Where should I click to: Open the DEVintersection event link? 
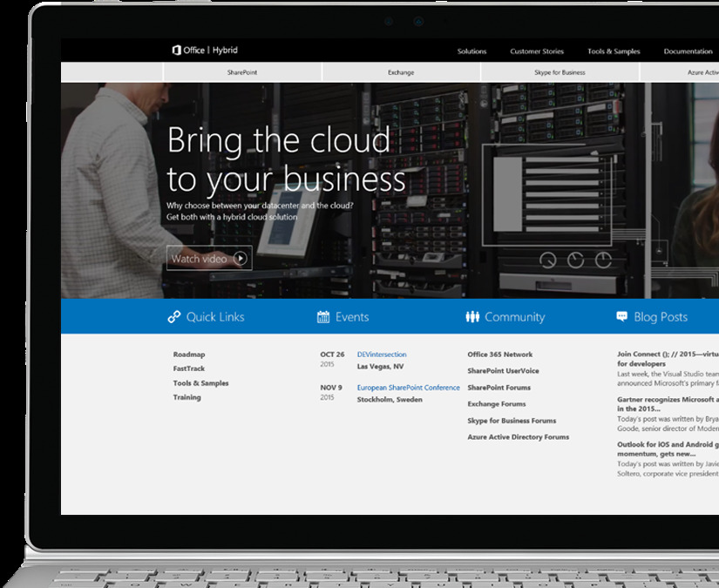click(x=382, y=355)
